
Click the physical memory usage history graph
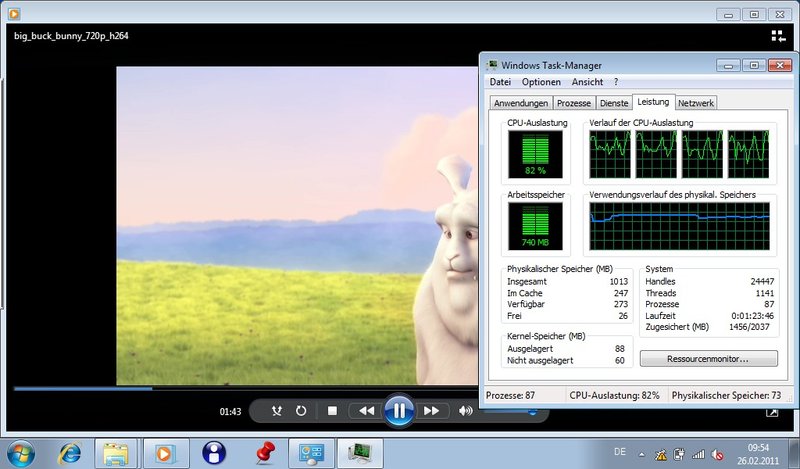(679, 226)
